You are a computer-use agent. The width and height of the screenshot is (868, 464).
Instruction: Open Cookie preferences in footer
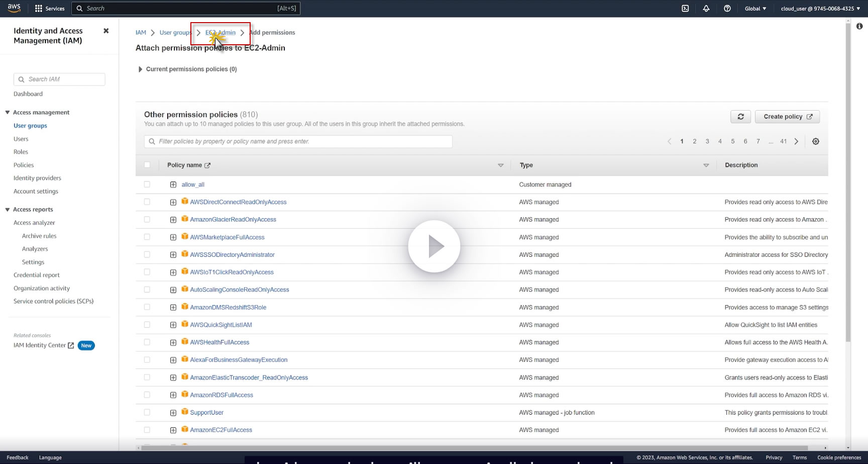839,457
